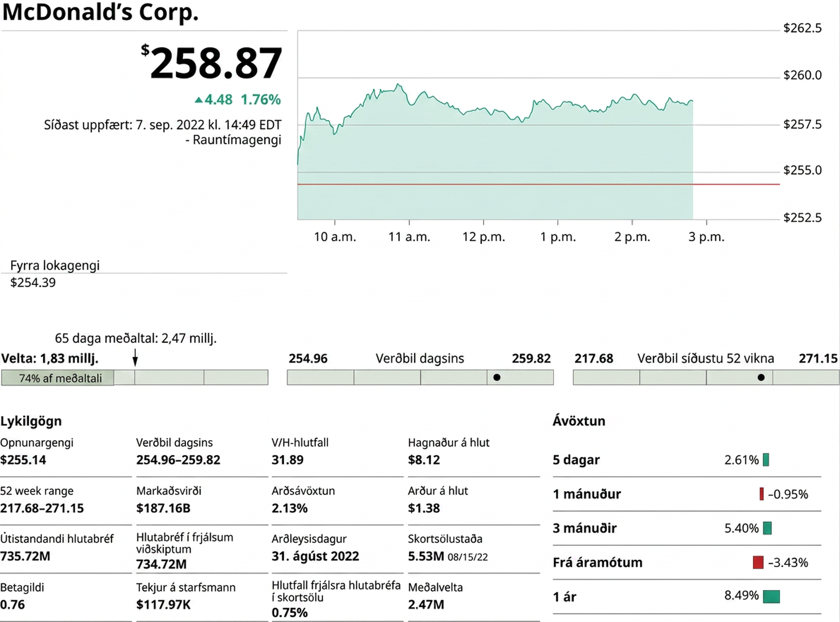Click the $262.5 chart axis label
The width and height of the screenshot is (840, 622).
[802, 28]
